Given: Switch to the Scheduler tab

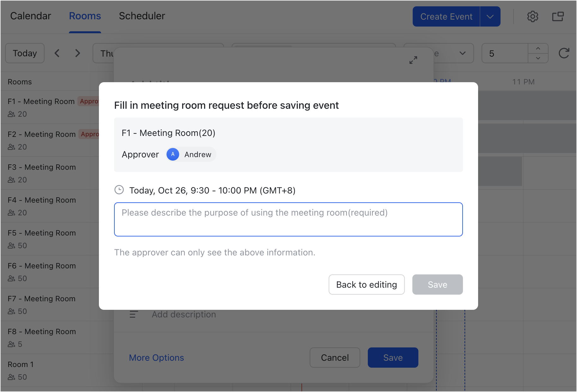Looking at the screenshot, I should [142, 16].
